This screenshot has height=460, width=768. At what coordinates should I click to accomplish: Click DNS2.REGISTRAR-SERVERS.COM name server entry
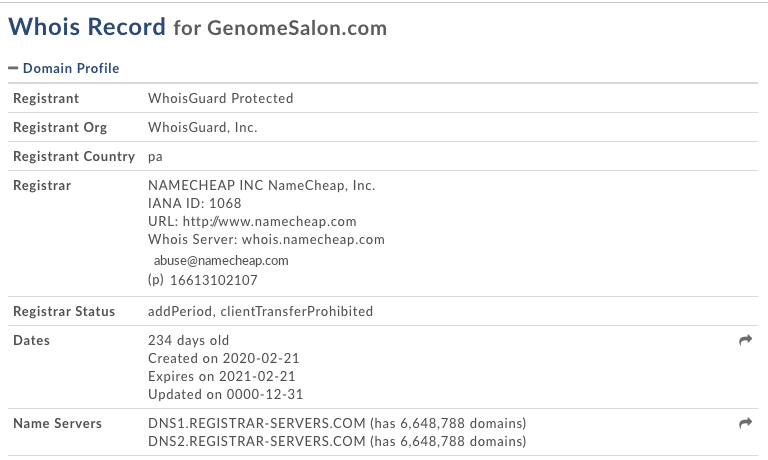(x=257, y=441)
